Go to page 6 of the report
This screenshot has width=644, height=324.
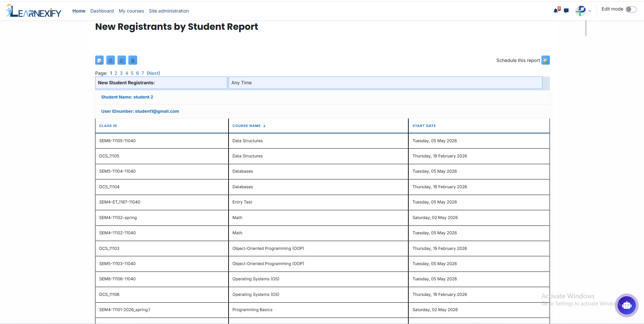point(137,73)
